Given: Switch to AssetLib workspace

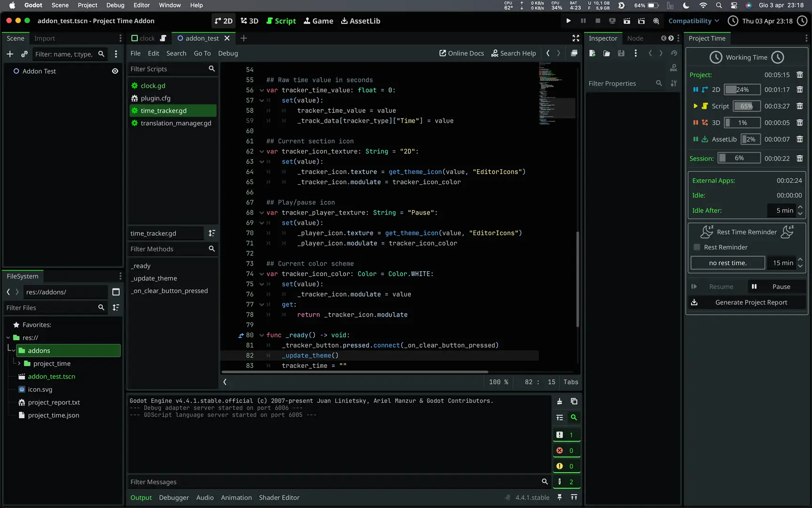Looking at the screenshot, I should tap(360, 21).
